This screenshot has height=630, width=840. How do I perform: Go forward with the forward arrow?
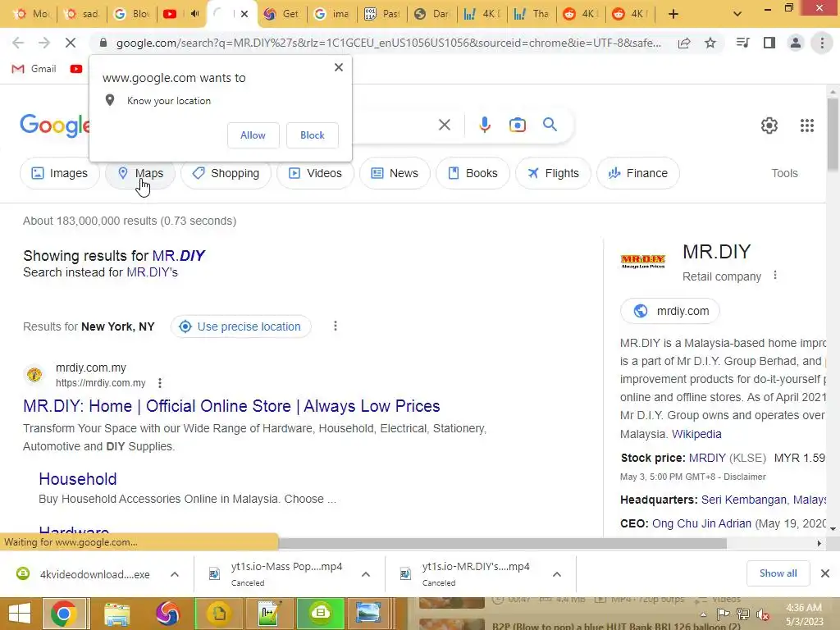[x=44, y=43]
